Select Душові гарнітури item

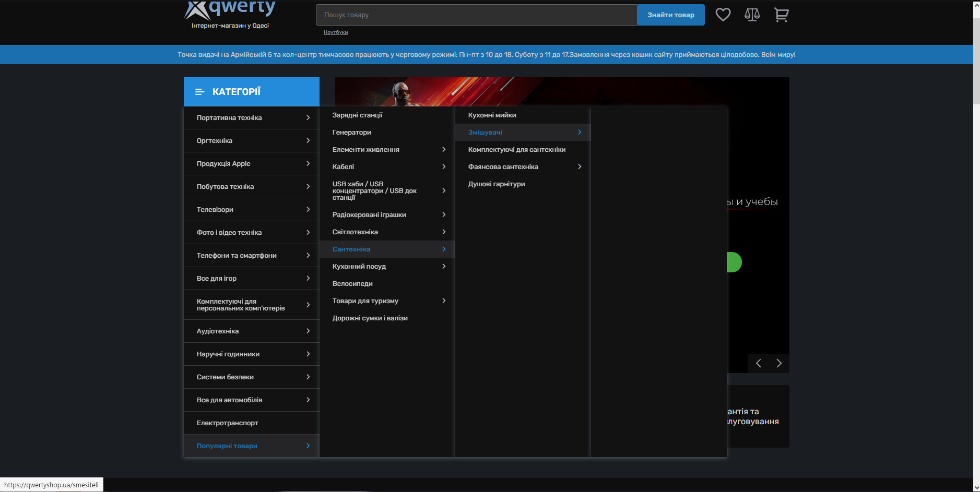tap(523, 184)
